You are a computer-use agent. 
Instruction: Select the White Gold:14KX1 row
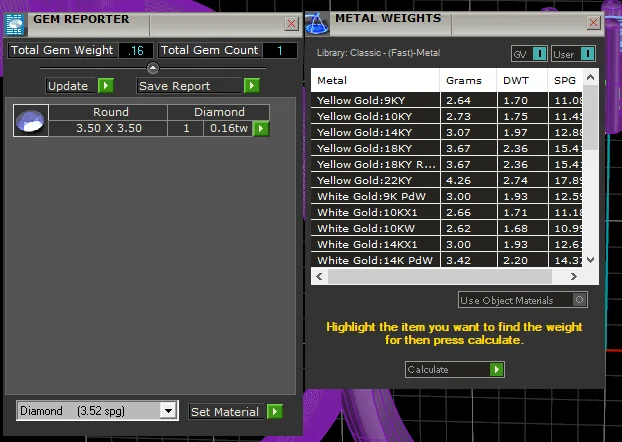click(447, 244)
